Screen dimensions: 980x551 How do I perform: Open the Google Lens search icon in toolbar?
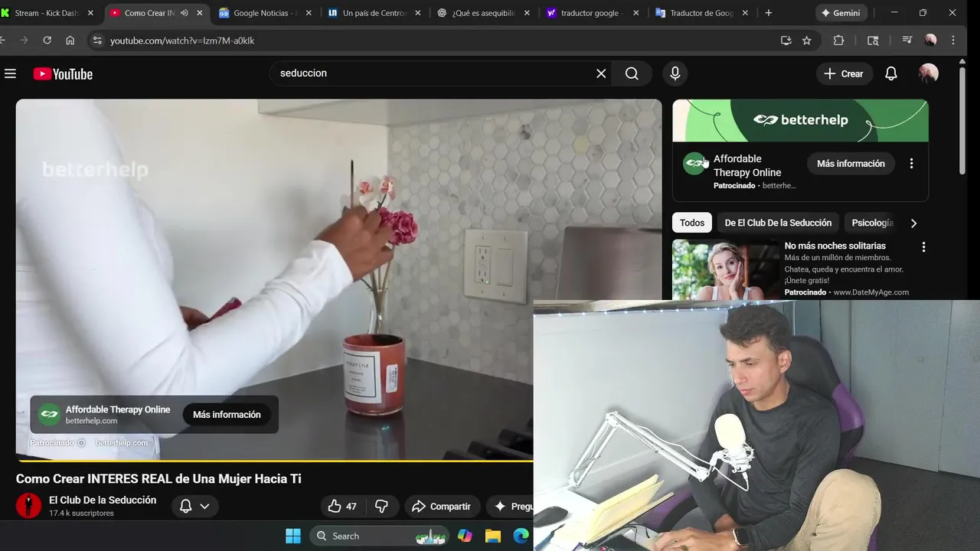[x=873, y=41]
